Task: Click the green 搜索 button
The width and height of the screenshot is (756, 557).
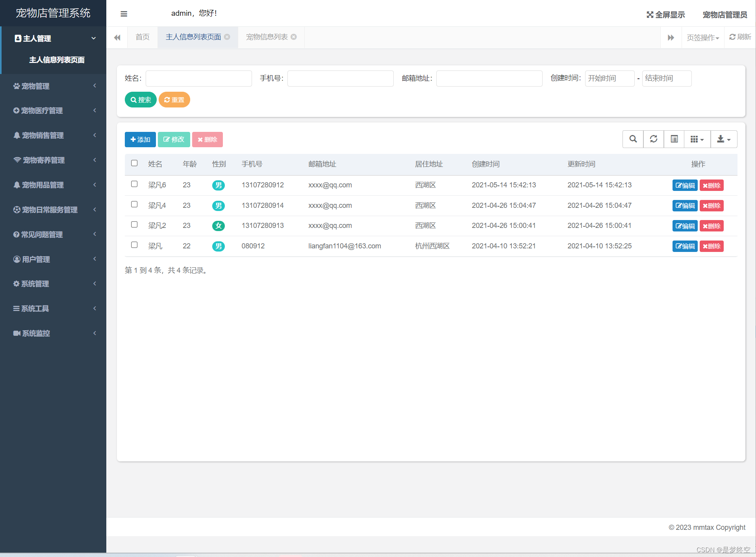Action: tap(141, 100)
